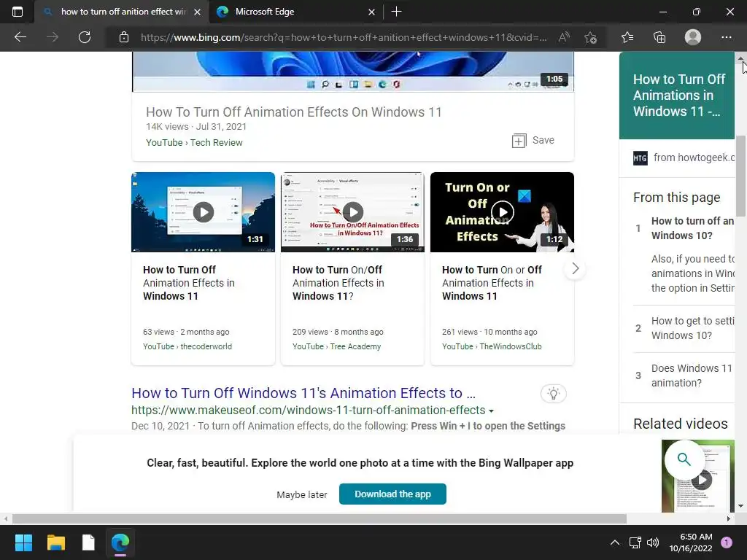Click the Edge icon in the taskbar
747x560 pixels.
pyautogui.click(x=120, y=542)
